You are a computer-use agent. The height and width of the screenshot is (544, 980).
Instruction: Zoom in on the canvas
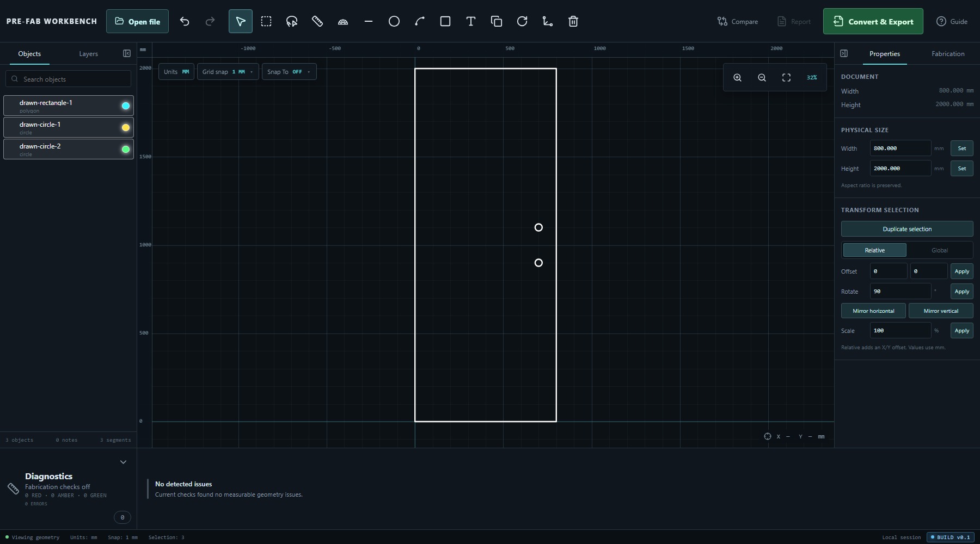737,78
